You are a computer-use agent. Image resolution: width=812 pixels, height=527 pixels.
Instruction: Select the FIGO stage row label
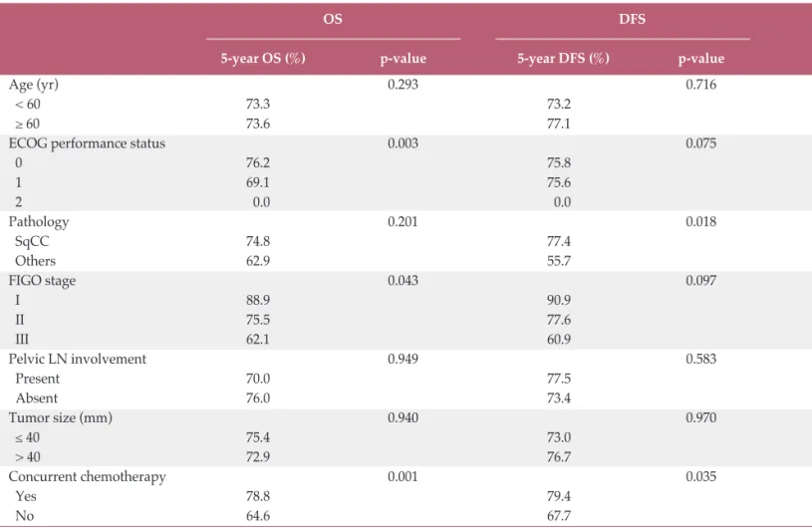(x=42, y=281)
